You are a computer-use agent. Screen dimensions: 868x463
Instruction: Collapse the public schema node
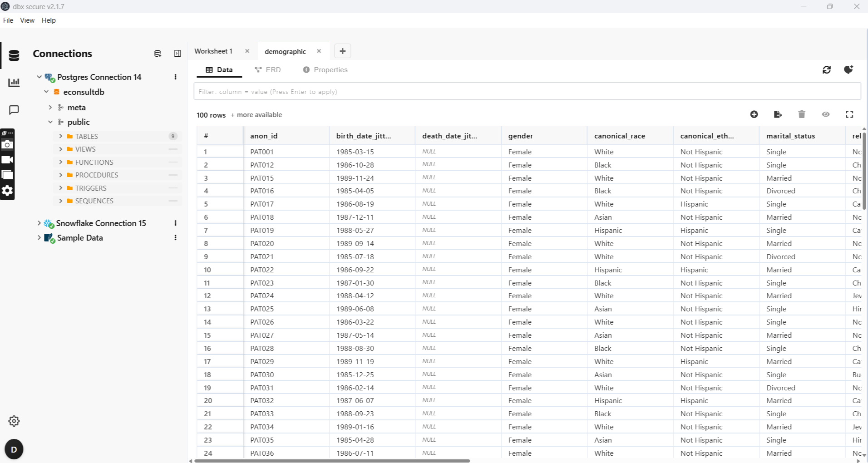coord(50,122)
